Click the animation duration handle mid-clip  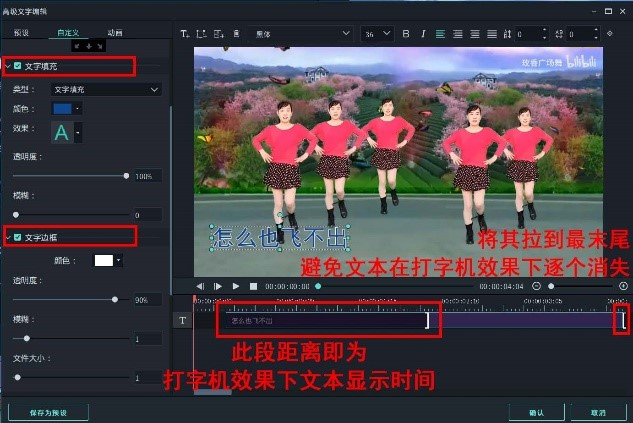tap(427, 321)
